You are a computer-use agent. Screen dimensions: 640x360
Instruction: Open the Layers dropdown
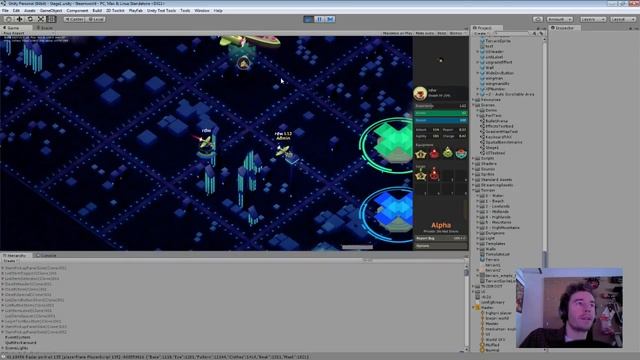pyautogui.click(x=593, y=19)
